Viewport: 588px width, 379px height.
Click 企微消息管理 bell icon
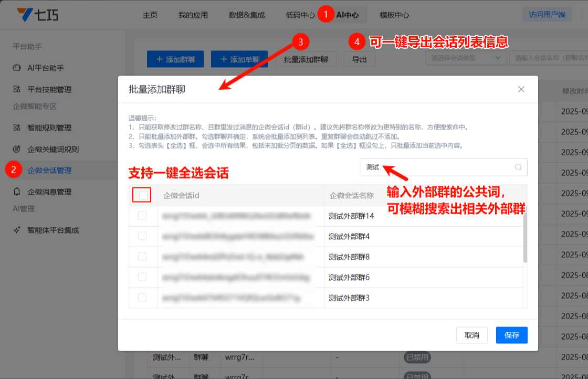pos(17,192)
